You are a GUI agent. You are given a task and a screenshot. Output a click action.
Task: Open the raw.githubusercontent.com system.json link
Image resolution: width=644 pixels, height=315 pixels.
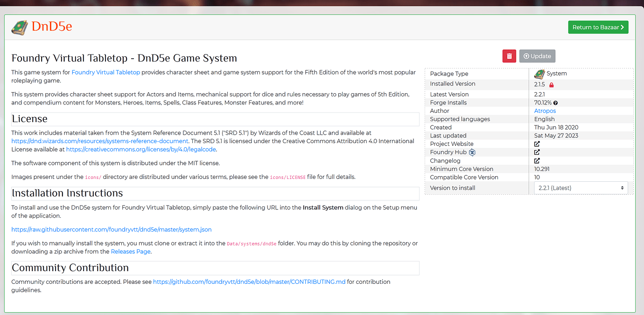point(112,229)
